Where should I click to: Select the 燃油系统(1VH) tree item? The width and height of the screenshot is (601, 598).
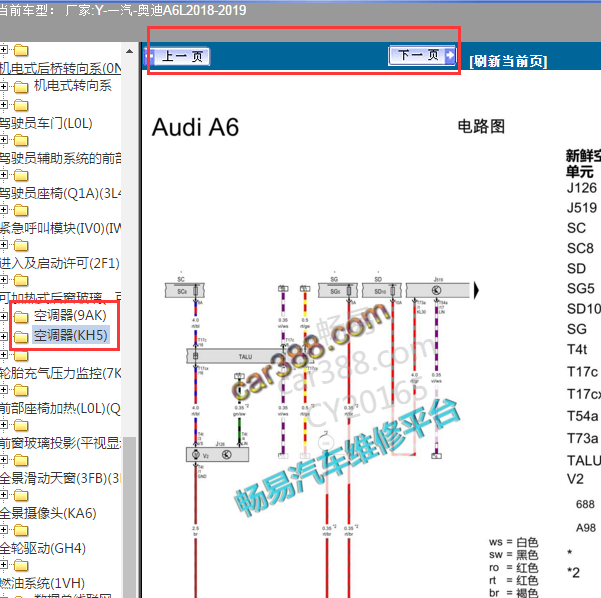43,583
